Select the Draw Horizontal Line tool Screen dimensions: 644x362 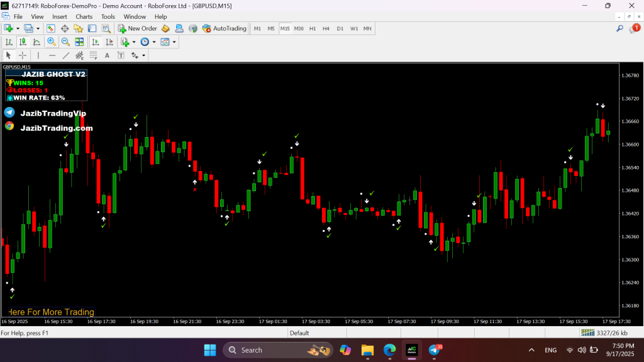point(52,55)
